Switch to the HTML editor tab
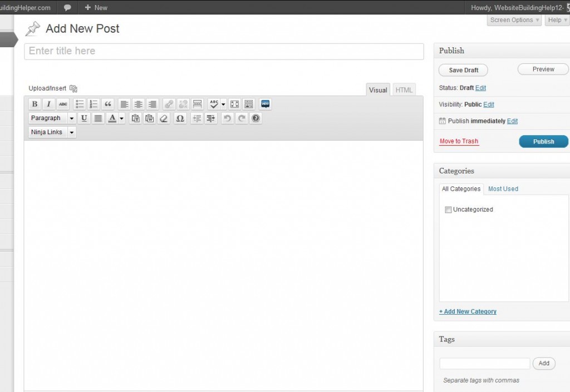 pos(404,90)
